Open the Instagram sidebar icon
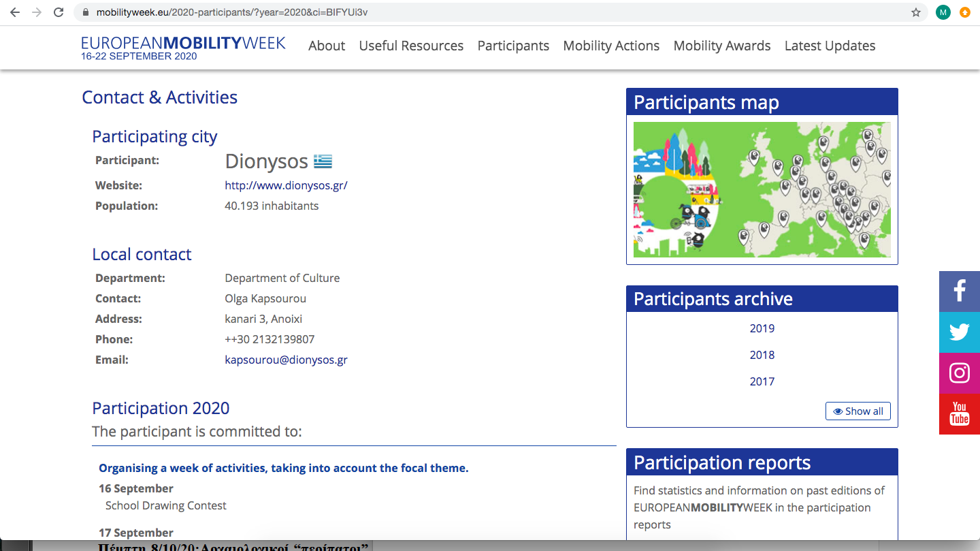This screenshot has width=980, height=551. pos(960,373)
